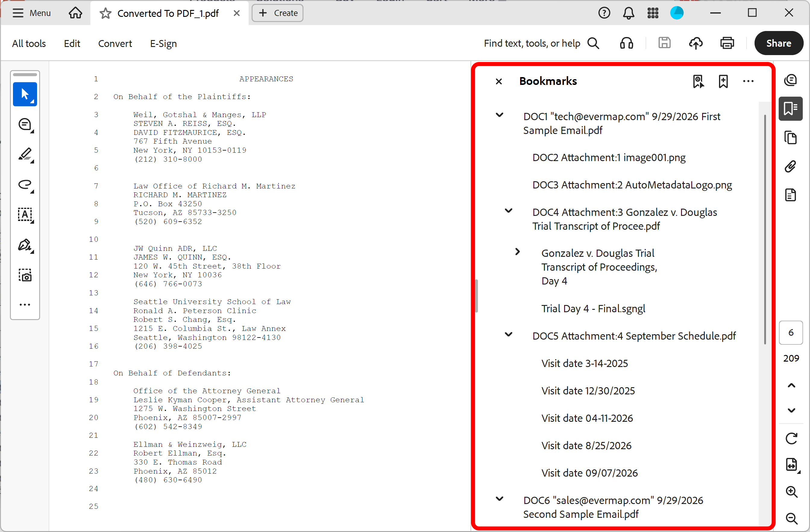Rotate the page clockwise
This screenshot has height=532, width=810.
coord(791,439)
